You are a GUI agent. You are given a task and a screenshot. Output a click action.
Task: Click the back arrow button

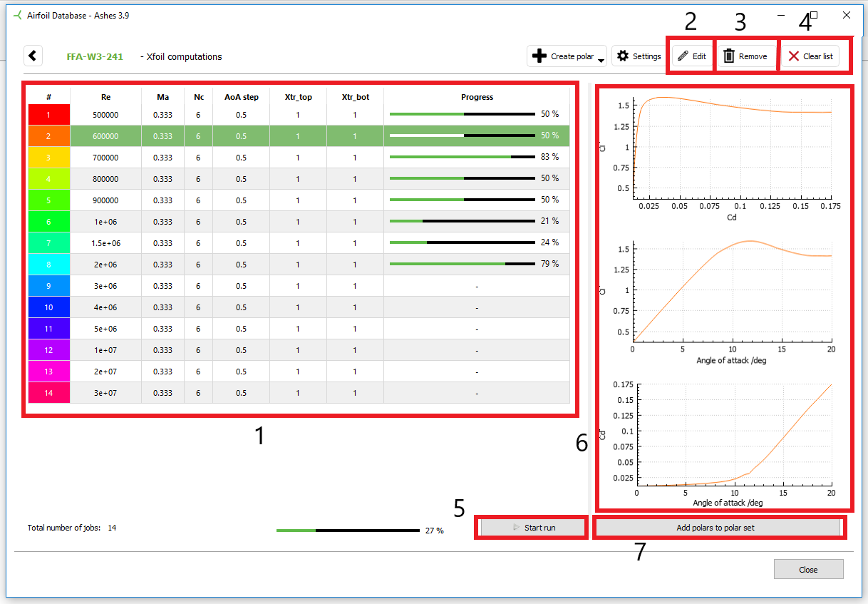tap(33, 56)
